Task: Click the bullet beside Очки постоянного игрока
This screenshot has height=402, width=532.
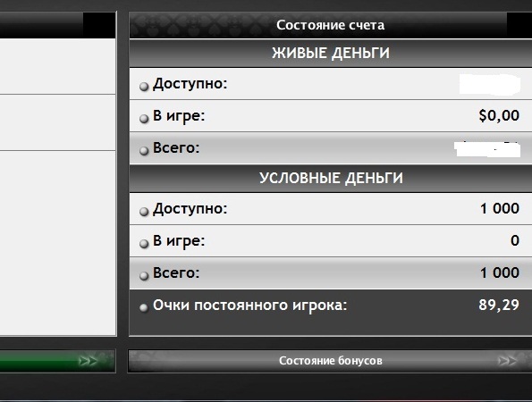Action: 144,308
